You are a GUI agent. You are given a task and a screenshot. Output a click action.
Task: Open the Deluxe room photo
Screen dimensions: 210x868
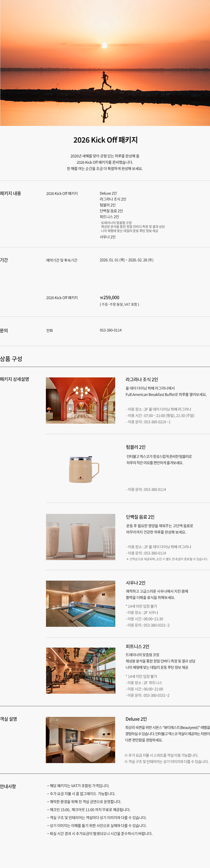[81, 740]
